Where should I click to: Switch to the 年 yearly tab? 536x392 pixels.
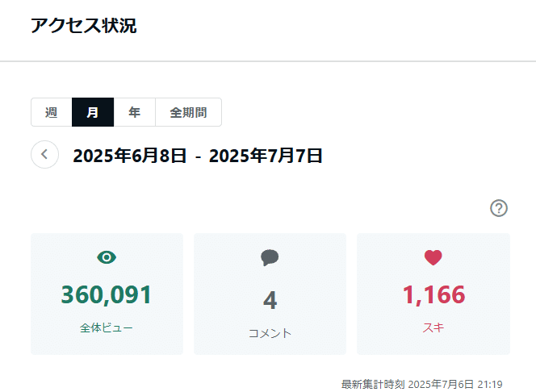coord(134,112)
